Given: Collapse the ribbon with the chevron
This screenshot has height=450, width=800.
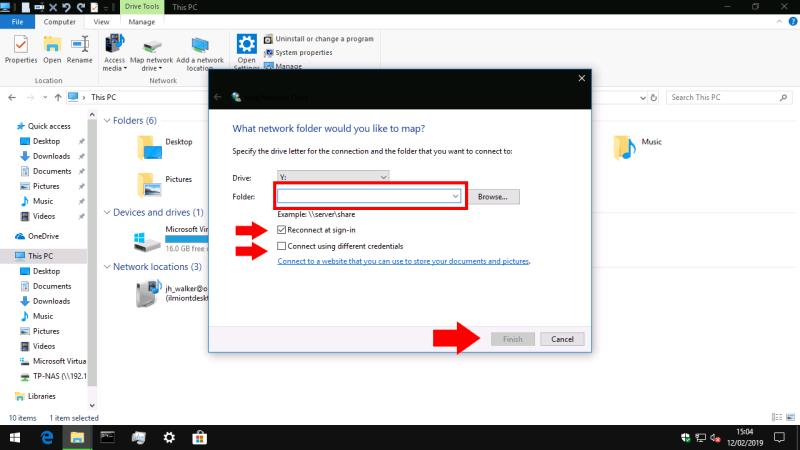Looking at the screenshot, I should (x=779, y=21).
